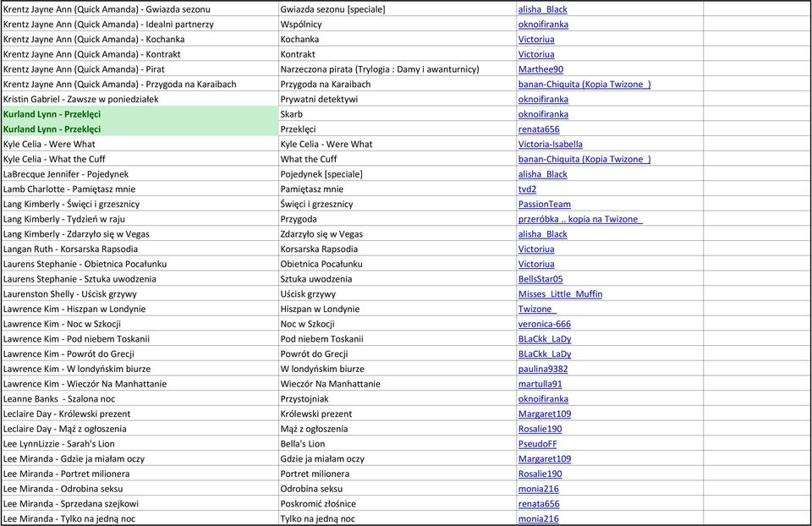The image size is (812, 526).
Task: Select cell Lamb Charlotte - Pamiętasz mnie
Action: (x=140, y=189)
